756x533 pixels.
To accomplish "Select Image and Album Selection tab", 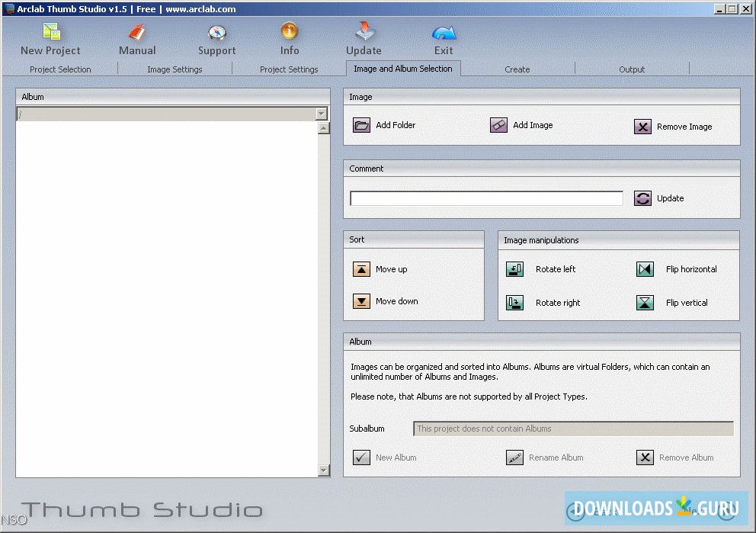I will pyautogui.click(x=403, y=69).
